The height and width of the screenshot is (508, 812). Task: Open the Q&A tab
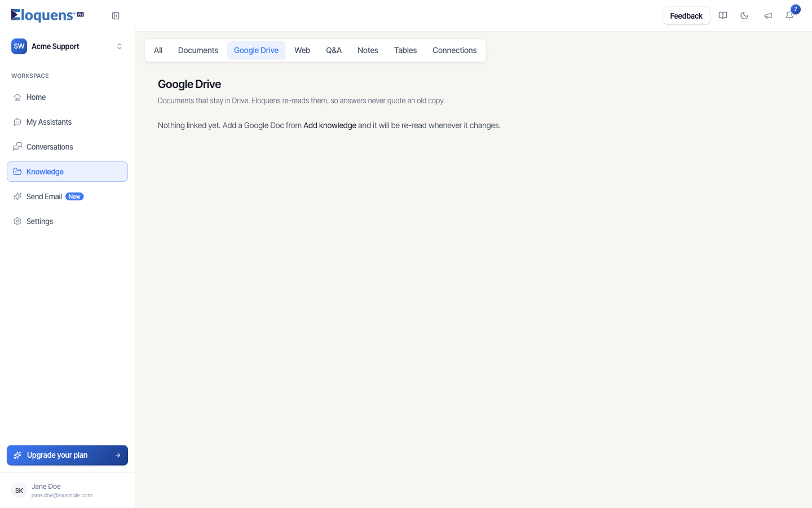(x=334, y=50)
